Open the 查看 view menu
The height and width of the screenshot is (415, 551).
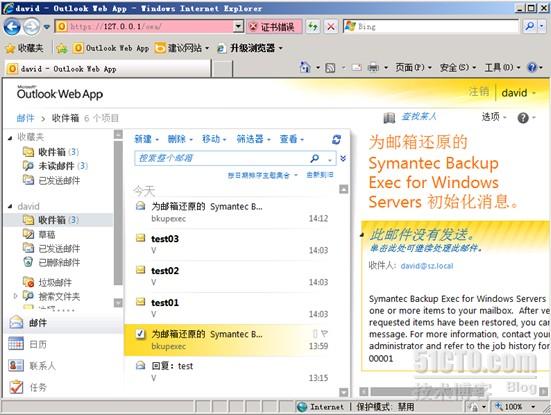click(292, 139)
